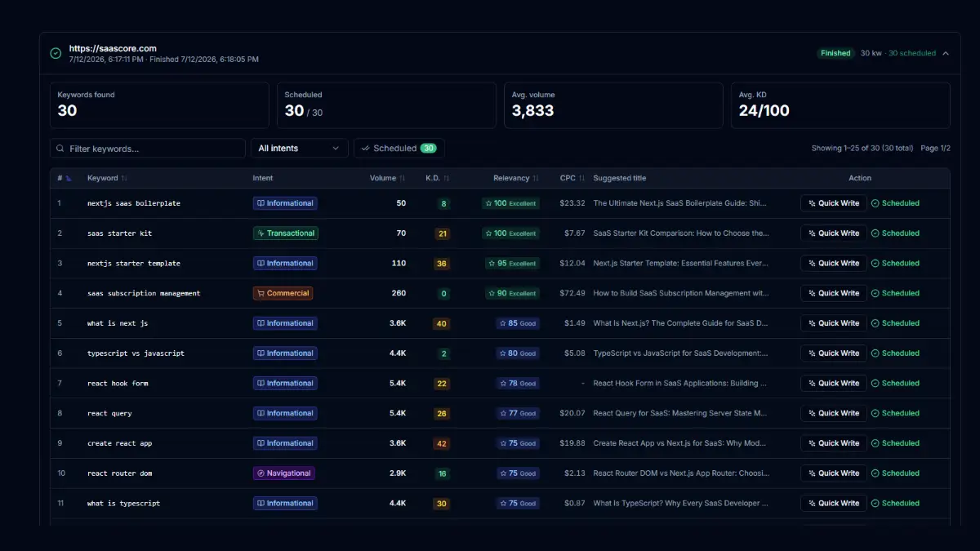The image size is (980, 551).
Task: Toggle Scheduled status for saas subscription management
Action: pos(895,293)
